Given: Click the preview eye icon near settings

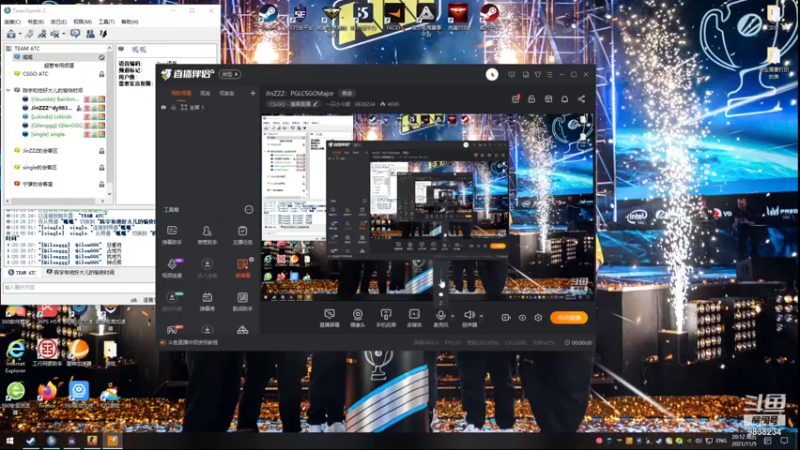Looking at the screenshot, I should (x=522, y=317).
